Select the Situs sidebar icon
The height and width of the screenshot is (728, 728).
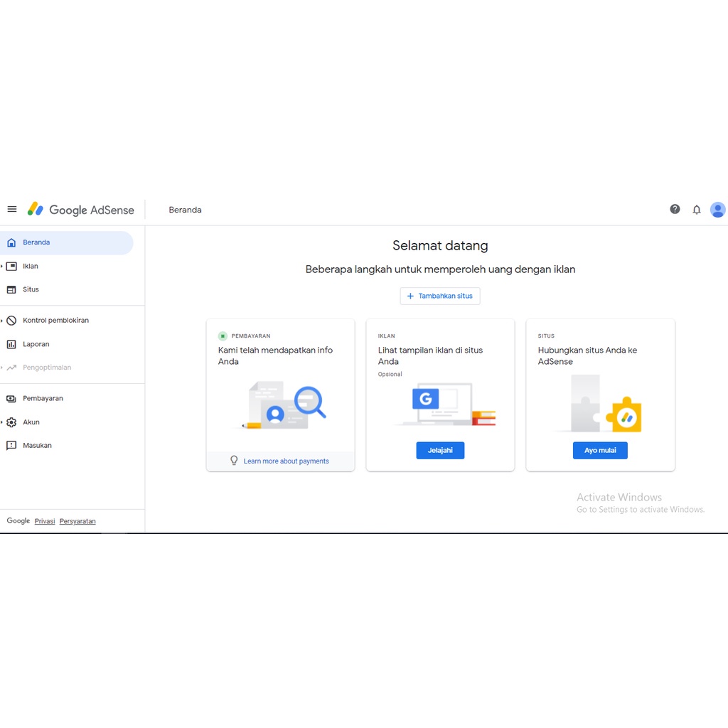click(x=11, y=289)
